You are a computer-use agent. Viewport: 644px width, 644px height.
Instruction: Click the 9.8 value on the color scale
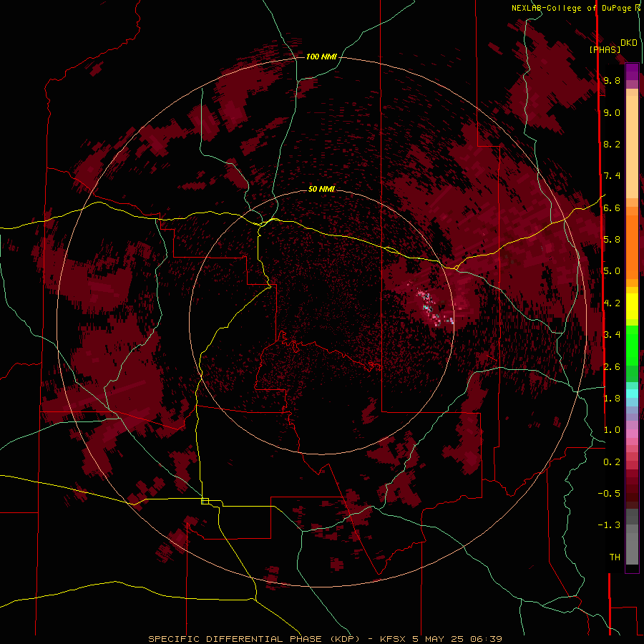[x=612, y=80]
